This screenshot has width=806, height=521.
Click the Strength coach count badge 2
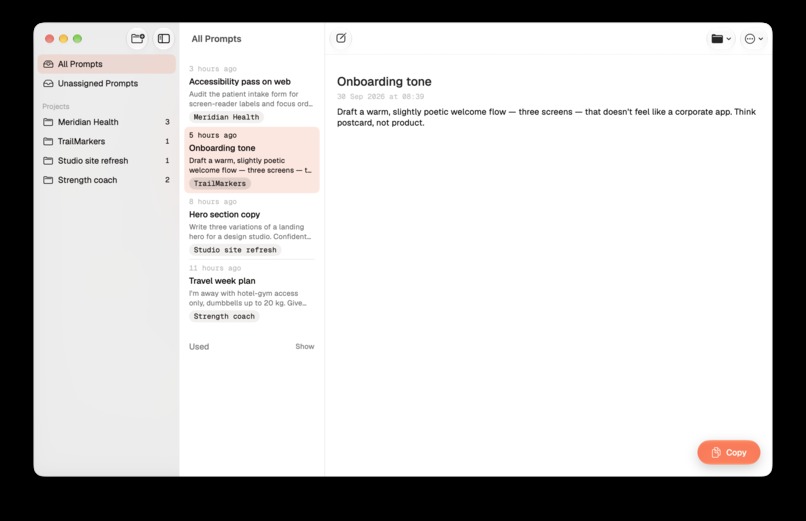[167, 180]
